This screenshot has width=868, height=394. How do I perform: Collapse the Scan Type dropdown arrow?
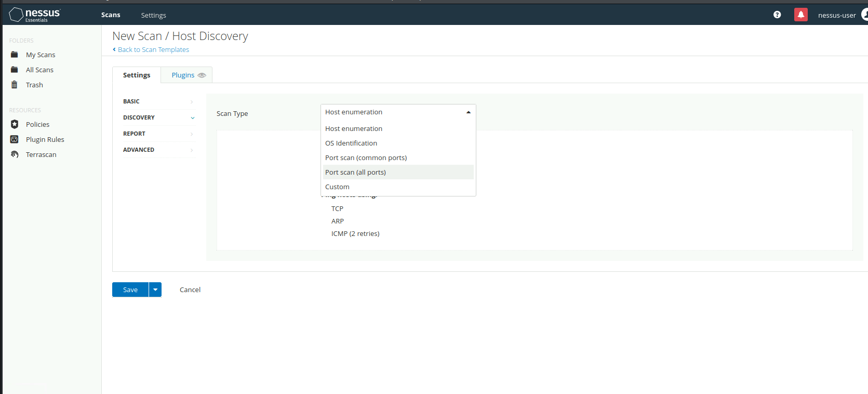(468, 112)
